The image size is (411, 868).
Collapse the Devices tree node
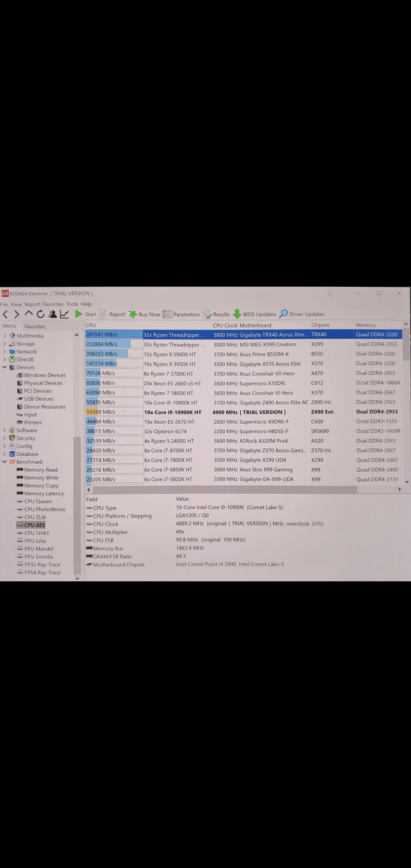[x=4, y=367]
